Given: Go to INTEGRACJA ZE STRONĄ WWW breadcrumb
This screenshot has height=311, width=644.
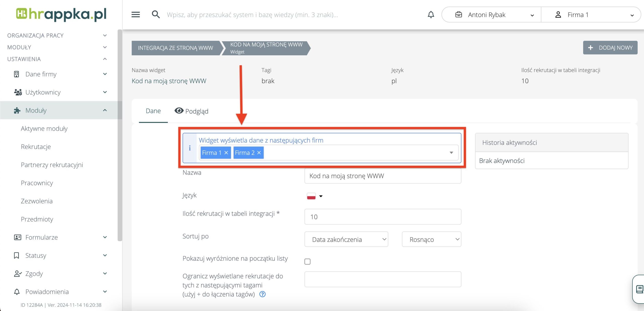Looking at the screenshot, I should [x=175, y=48].
